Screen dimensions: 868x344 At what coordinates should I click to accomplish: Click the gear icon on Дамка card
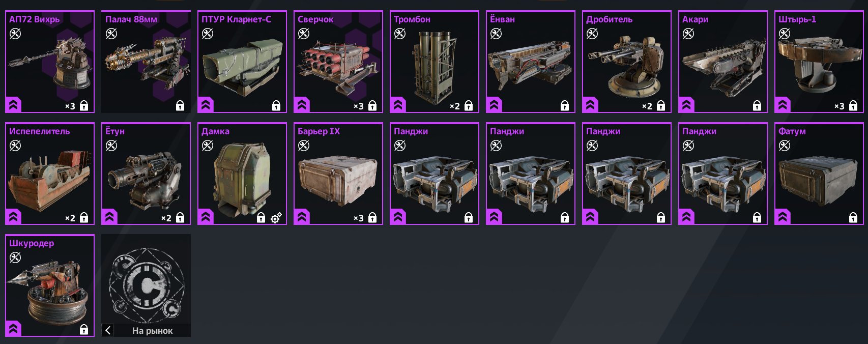point(276,218)
